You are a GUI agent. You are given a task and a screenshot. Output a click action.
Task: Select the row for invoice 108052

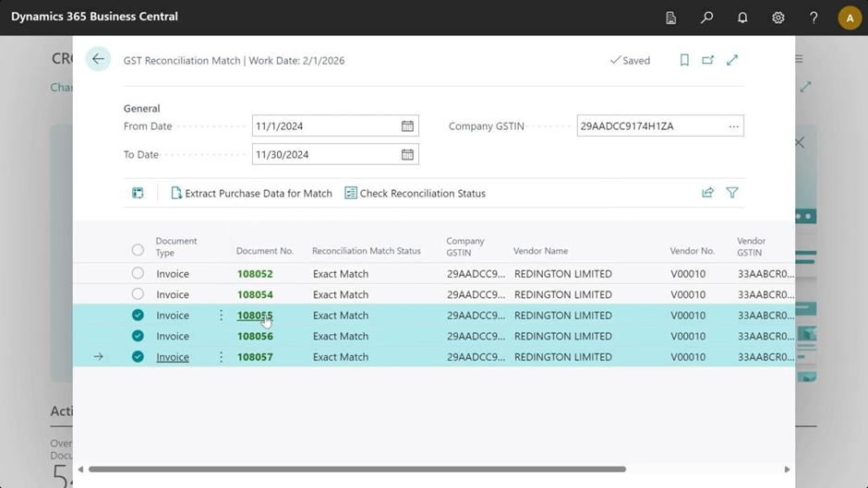tap(138, 274)
